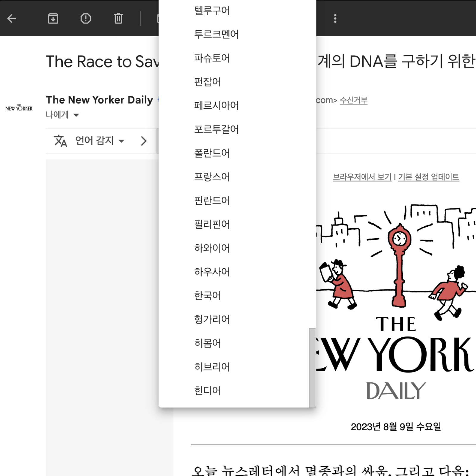The width and height of the screenshot is (476, 476).
Task: Open the 언어 감지 source language dropdown
Action: point(100,141)
